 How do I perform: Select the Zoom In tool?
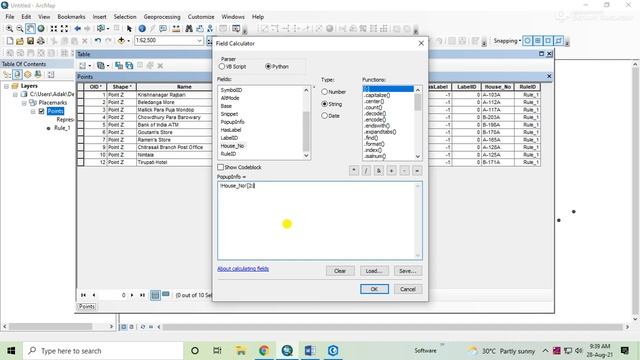(x=9, y=29)
